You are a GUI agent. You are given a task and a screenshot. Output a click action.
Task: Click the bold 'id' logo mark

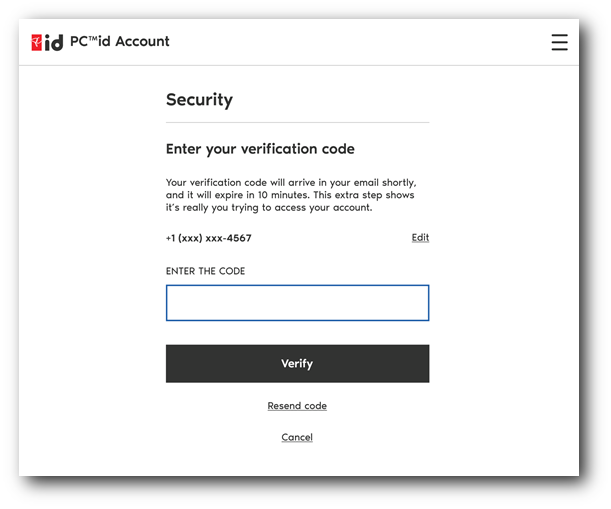pyautogui.click(x=53, y=42)
